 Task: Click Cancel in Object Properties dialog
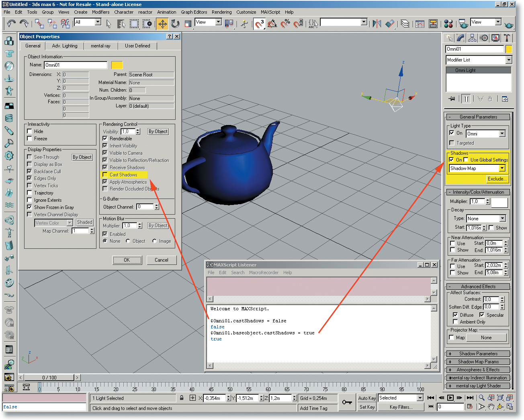click(162, 260)
